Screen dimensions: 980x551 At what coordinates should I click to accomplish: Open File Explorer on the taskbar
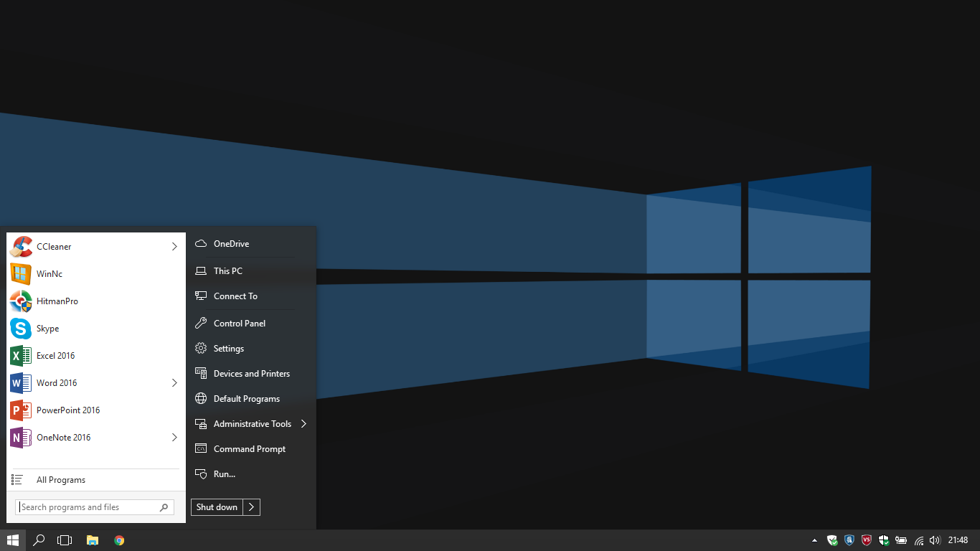(92, 540)
